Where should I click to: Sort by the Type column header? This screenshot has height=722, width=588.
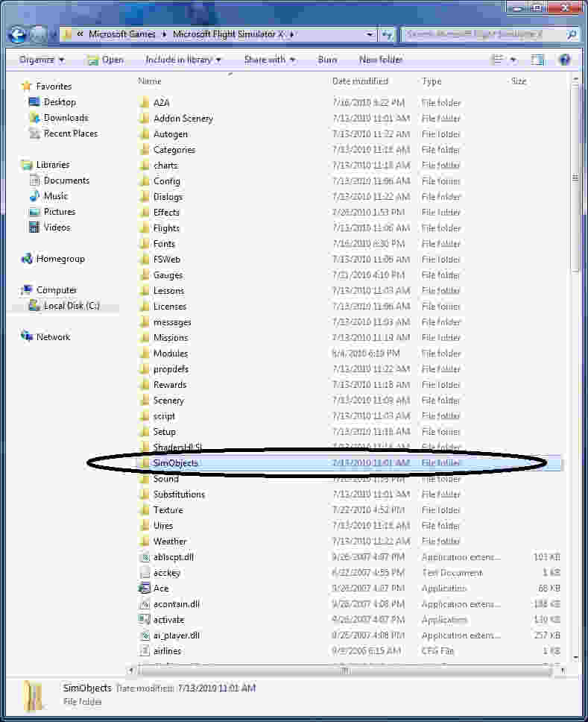(431, 81)
